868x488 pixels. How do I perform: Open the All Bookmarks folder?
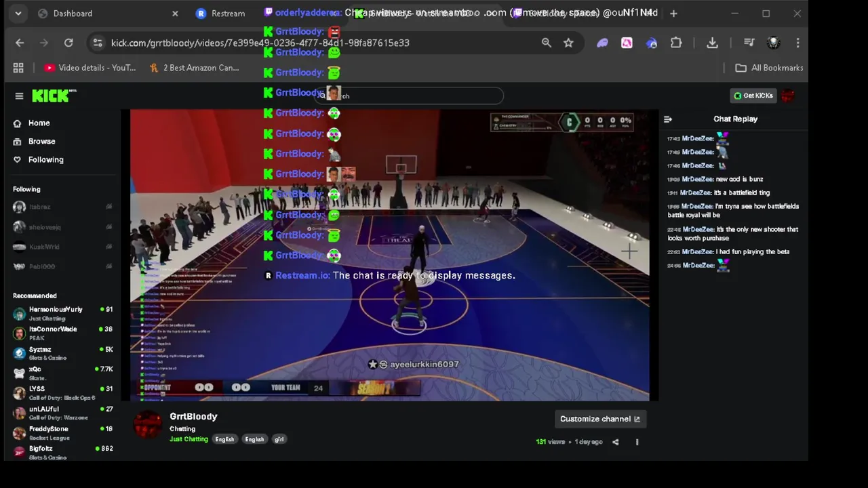(769, 68)
